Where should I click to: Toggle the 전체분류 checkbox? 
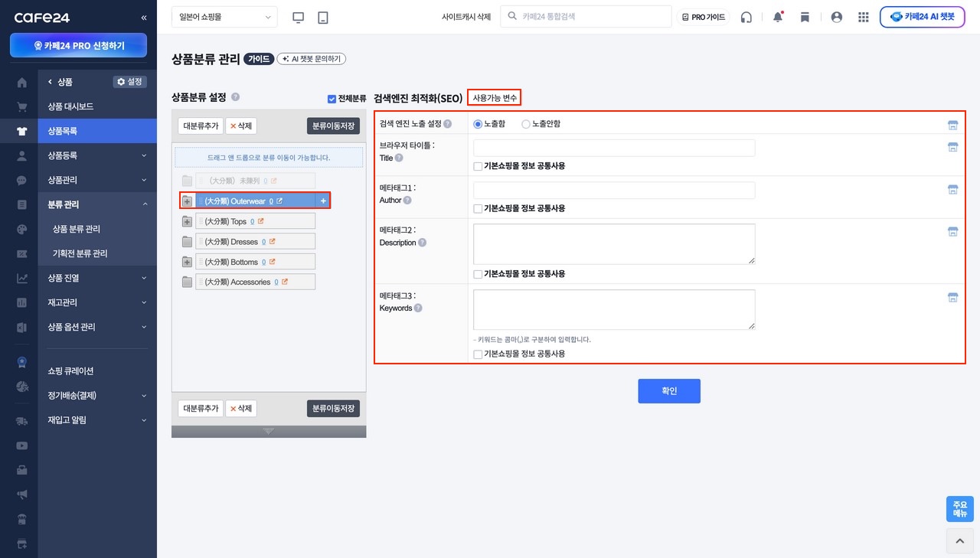tap(332, 99)
